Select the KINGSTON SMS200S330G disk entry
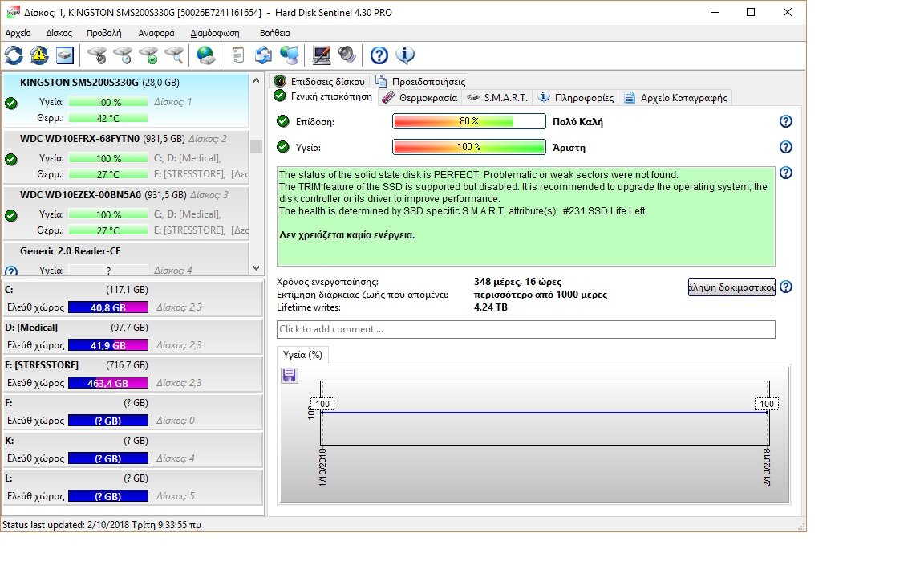The width and height of the screenshot is (924, 578). (x=125, y=100)
